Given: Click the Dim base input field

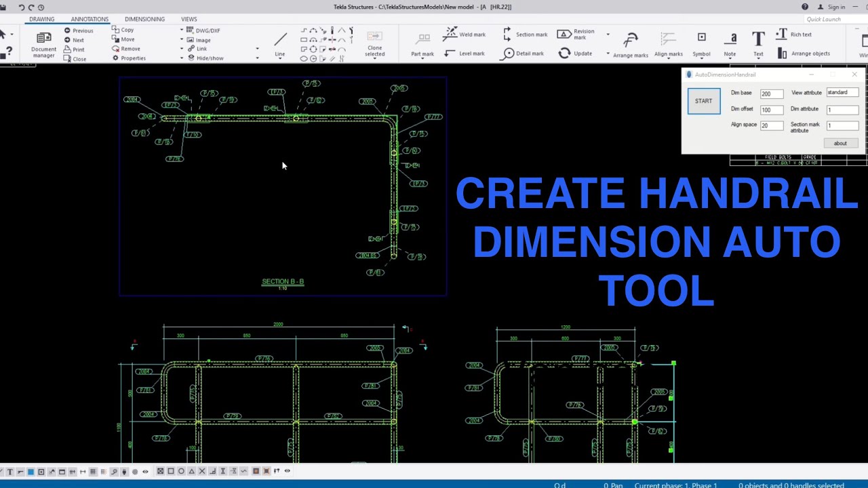Looking at the screenshot, I should coord(772,94).
